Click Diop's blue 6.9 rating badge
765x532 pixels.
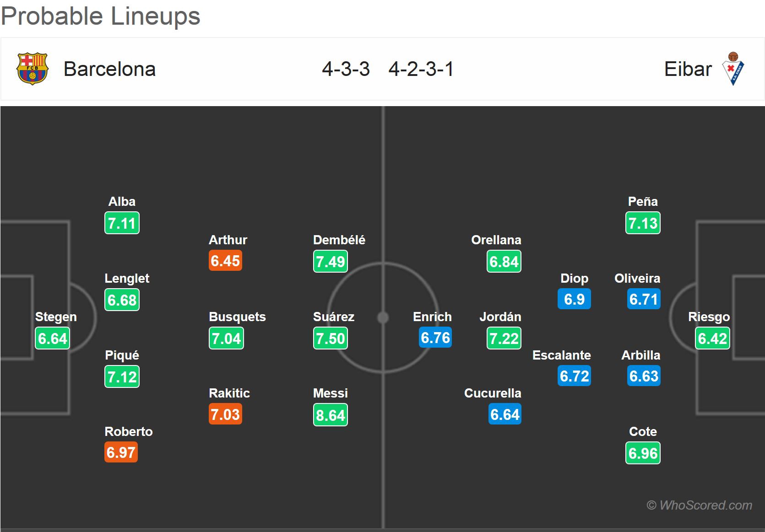coord(574,299)
